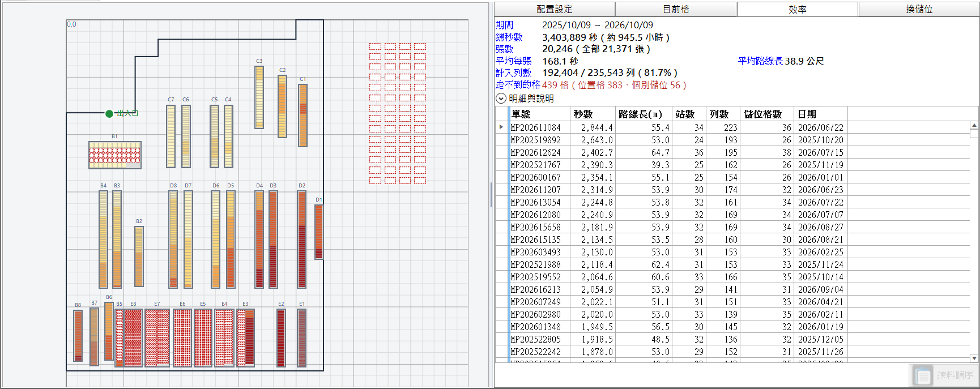Sort by 路線長(m) column header

643,114
